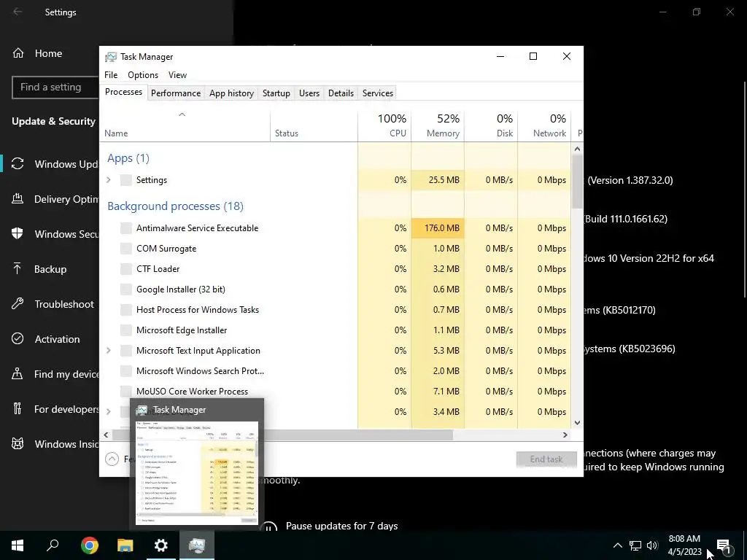The image size is (747, 560).
Task: Click horizontal scrollbar right arrow
Action: pyautogui.click(x=565, y=435)
